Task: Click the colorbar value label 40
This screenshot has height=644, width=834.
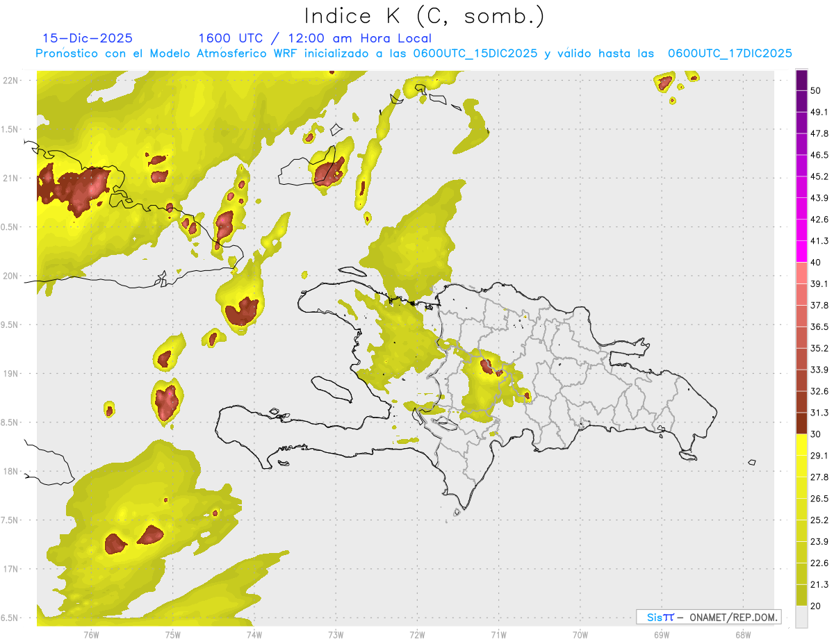Action: [817, 263]
